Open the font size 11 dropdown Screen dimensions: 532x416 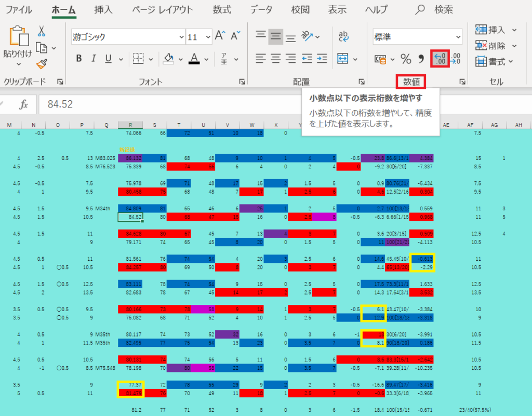tap(208, 37)
